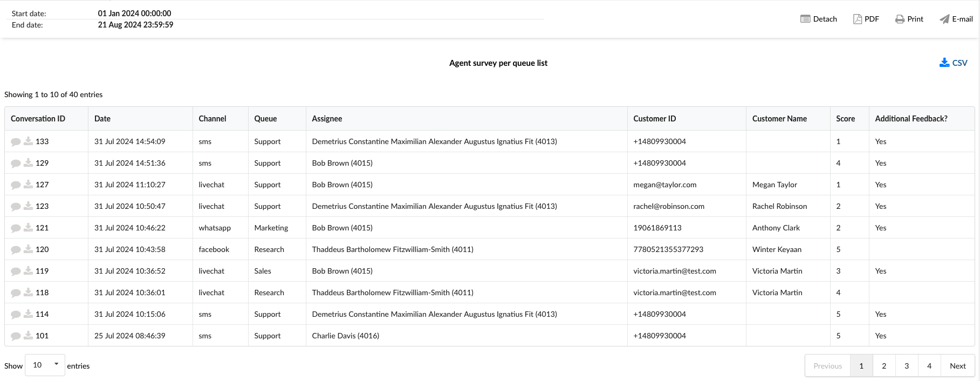Open chat transcript icon for conversation 133

pyautogui.click(x=16, y=142)
